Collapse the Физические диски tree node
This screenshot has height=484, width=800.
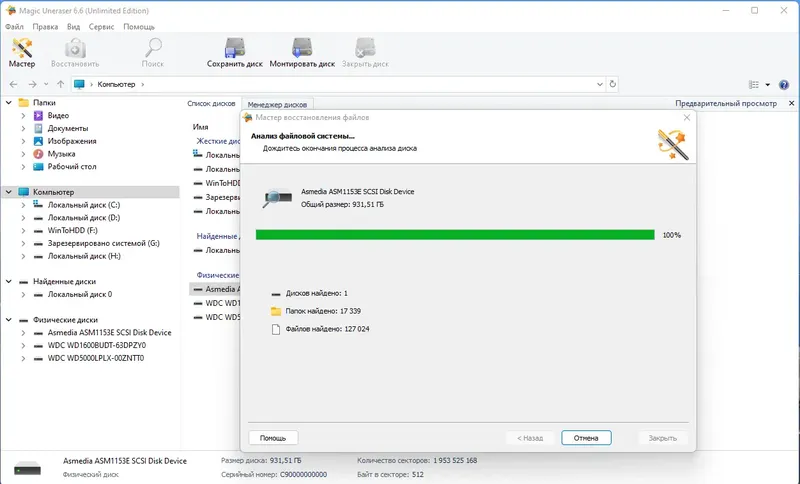click(9, 320)
